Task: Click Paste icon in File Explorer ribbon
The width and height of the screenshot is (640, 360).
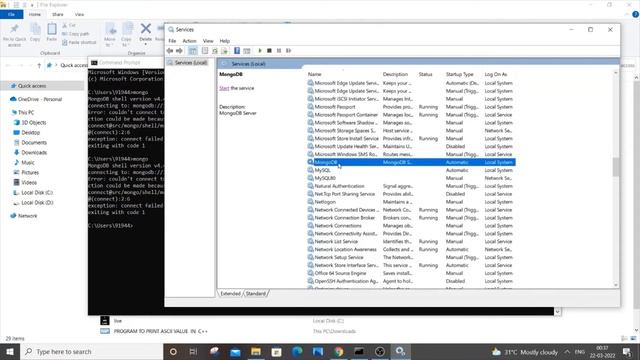Action: [51, 32]
